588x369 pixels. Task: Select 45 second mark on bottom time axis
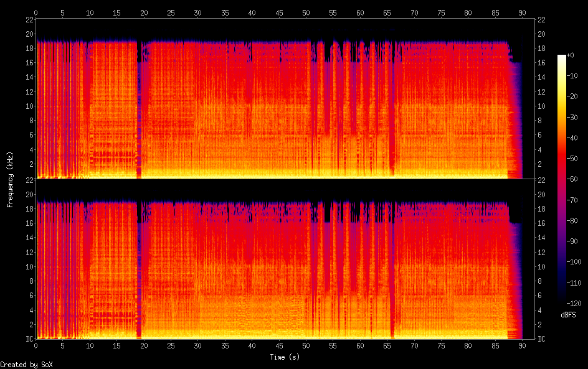pyautogui.click(x=278, y=345)
